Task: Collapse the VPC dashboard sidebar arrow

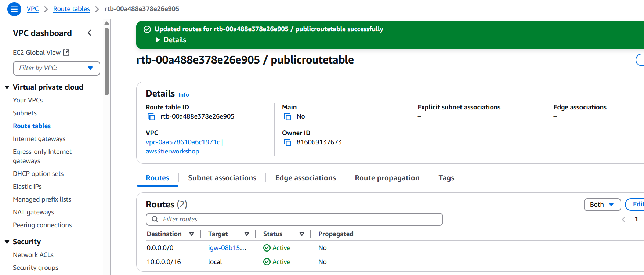Action: click(x=90, y=33)
